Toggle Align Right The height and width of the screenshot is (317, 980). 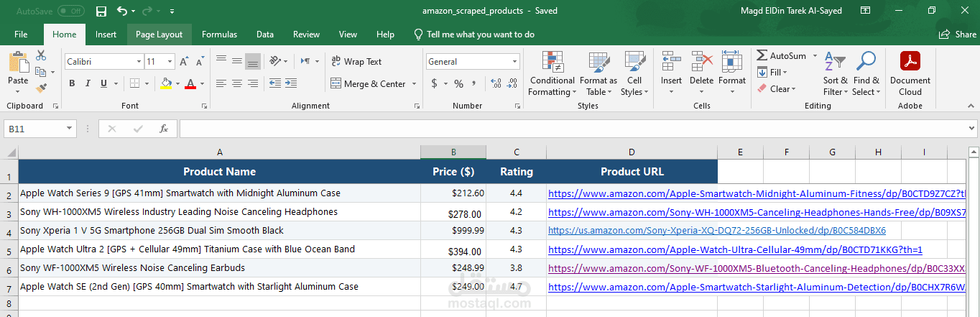coord(252,84)
